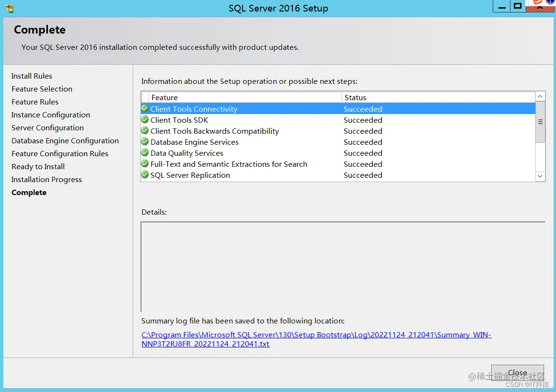This screenshot has height=392, width=556.
Task: Select the SQL Server Replication row
Action: click(338, 175)
